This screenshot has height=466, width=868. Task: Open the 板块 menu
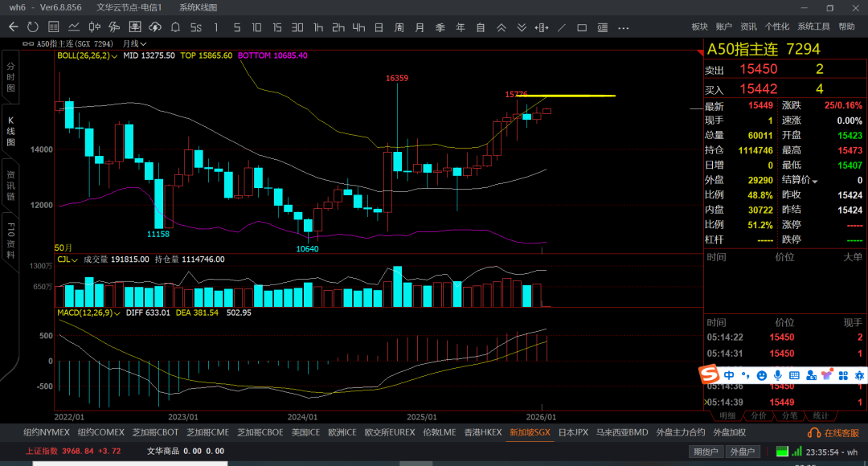coord(700,27)
